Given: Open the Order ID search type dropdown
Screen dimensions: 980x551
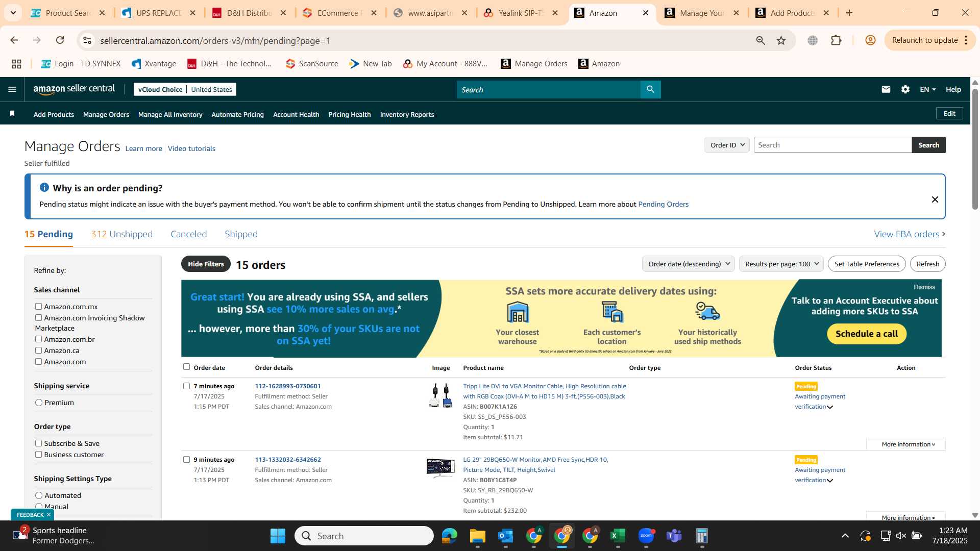Looking at the screenshot, I should click(x=727, y=145).
